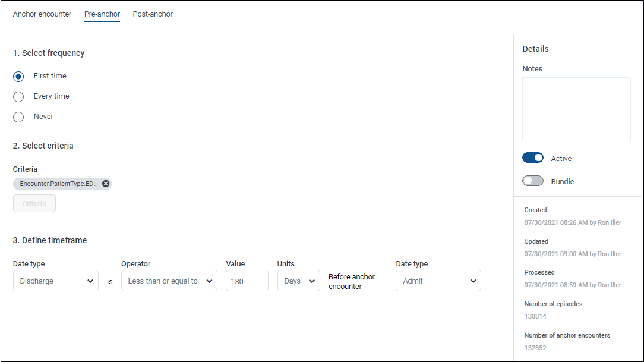The width and height of the screenshot is (644, 362).
Task: Click the chevron on the Admit dropdown
Action: click(473, 281)
